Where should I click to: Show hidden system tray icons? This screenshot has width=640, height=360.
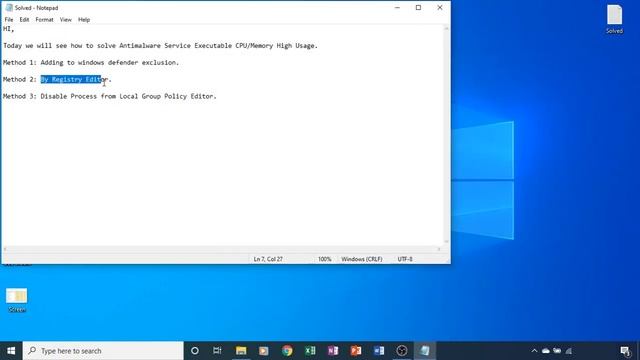534,351
